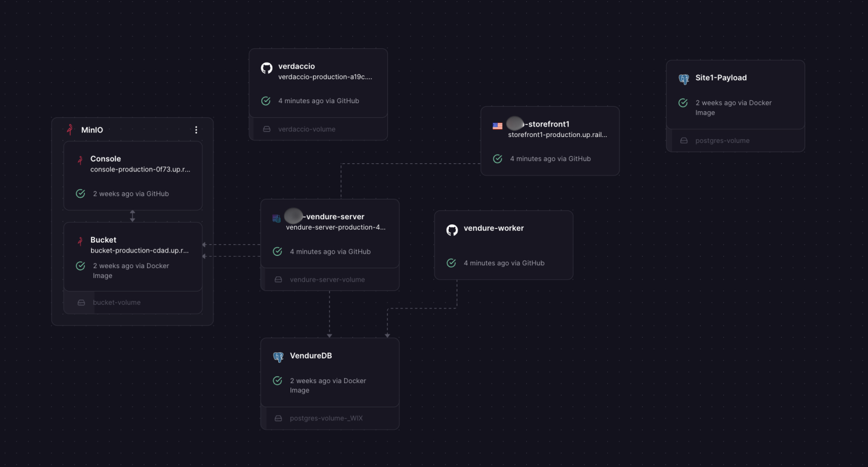Click the MinIO group header label
The height and width of the screenshot is (467, 868).
[92, 130]
